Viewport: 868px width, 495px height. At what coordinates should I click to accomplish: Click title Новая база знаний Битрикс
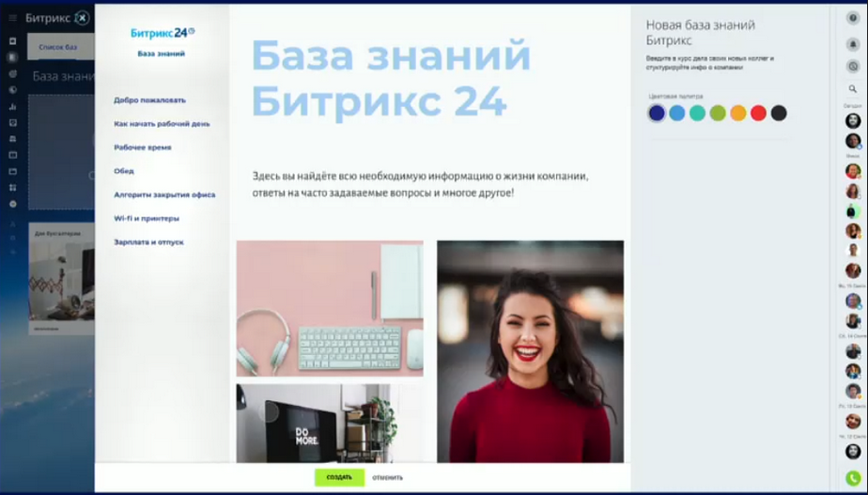(x=700, y=33)
